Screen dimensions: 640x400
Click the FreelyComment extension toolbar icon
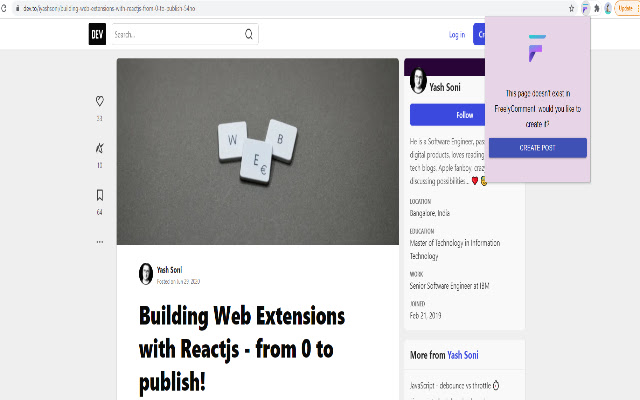585,8
